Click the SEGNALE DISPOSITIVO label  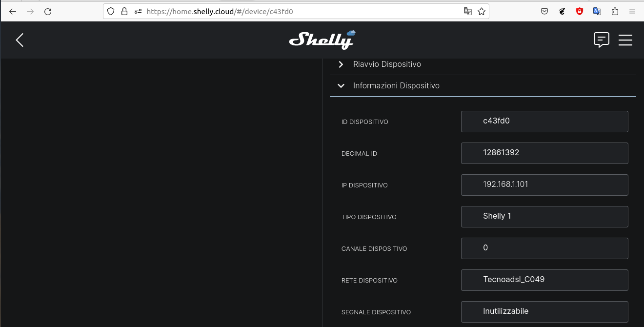376,312
